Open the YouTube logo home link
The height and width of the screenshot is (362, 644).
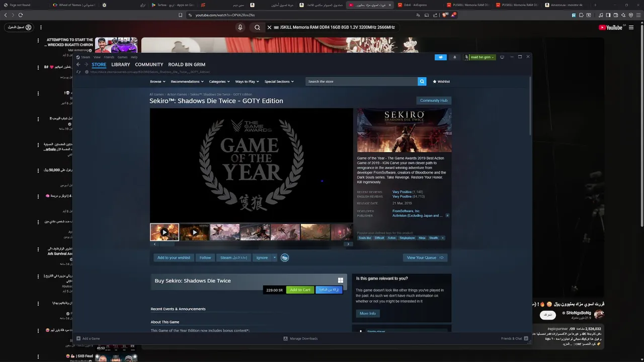611,27
